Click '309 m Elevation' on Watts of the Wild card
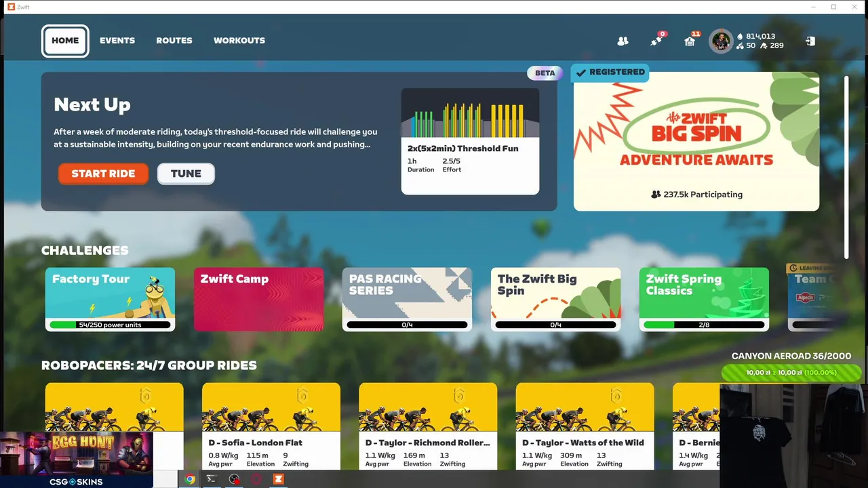 574,460
